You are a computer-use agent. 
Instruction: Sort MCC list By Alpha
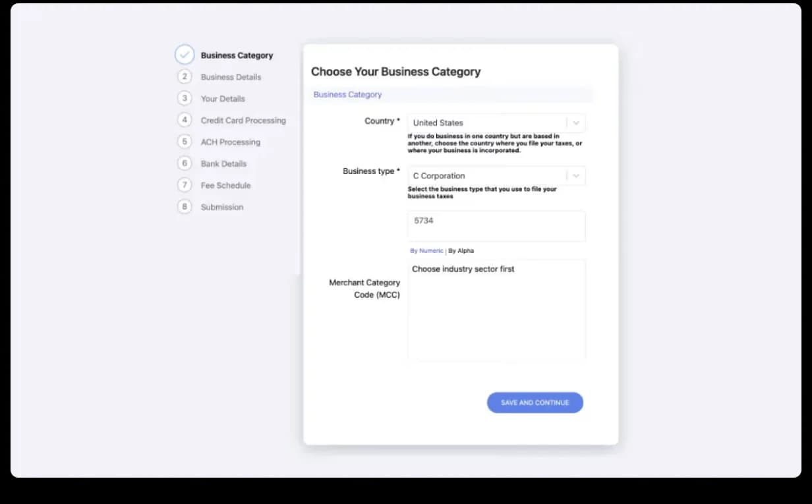tap(461, 251)
